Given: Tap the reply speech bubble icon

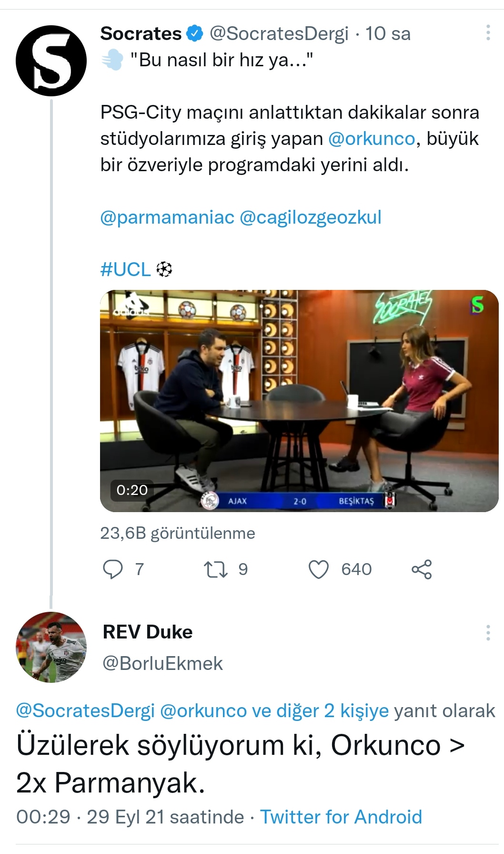Looking at the screenshot, I should point(113,569).
